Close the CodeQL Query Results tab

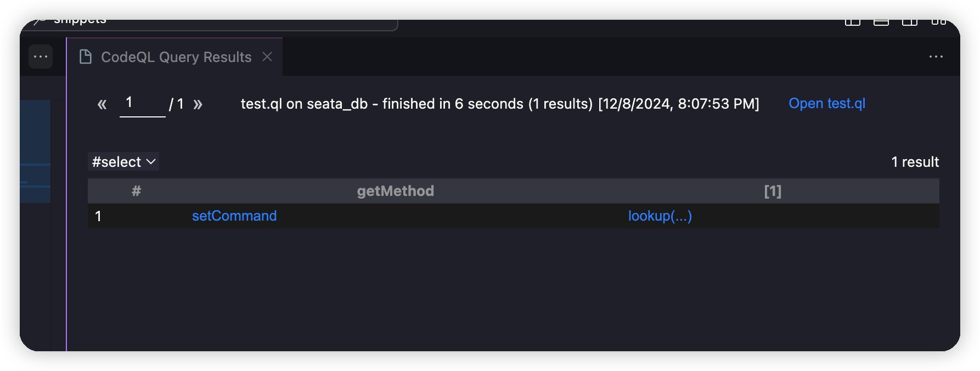(x=267, y=57)
